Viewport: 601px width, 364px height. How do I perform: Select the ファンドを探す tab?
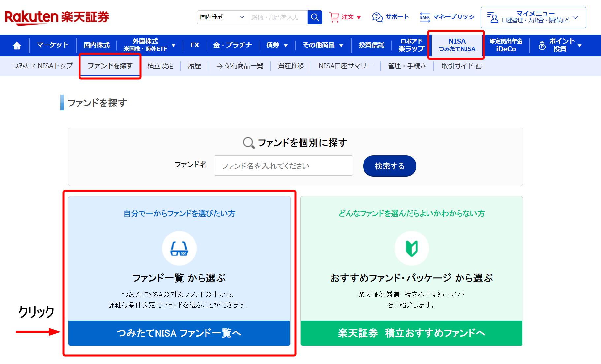(110, 66)
